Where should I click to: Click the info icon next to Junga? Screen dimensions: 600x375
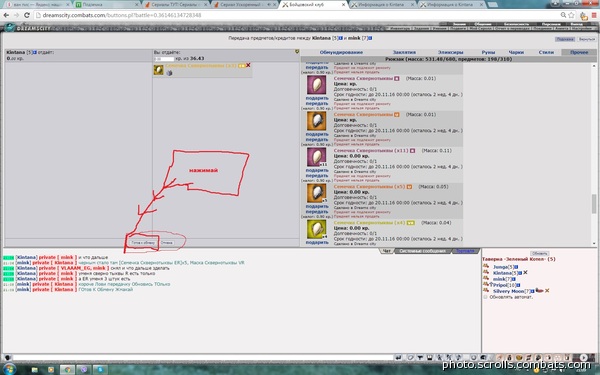pyautogui.click(x=516, y=267)
